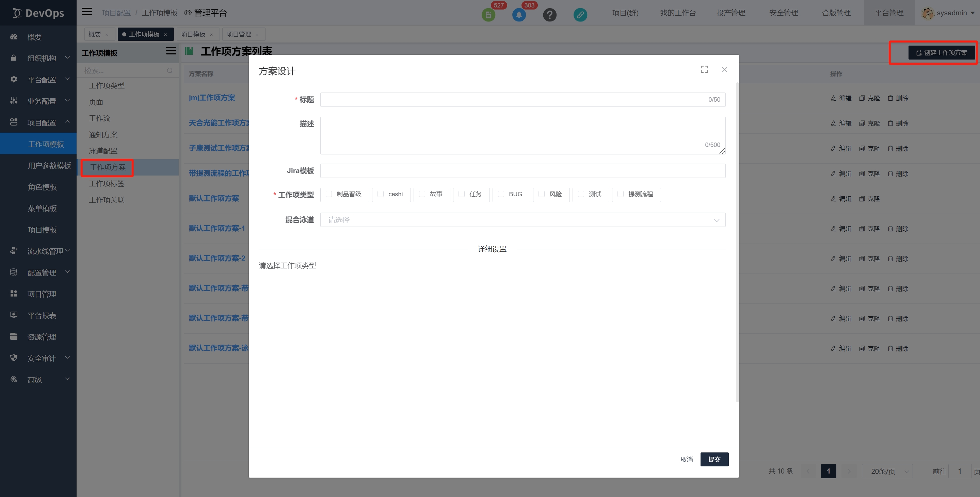The image size is (980, 497).
Task: Click the link shortcut icon in the top bar
Action: [580, 15]
